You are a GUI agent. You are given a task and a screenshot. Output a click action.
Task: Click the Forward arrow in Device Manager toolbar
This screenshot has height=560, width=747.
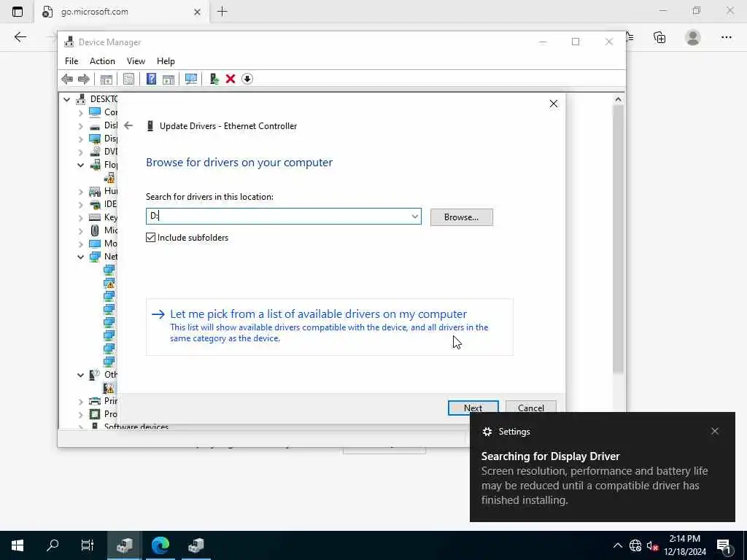83,79
